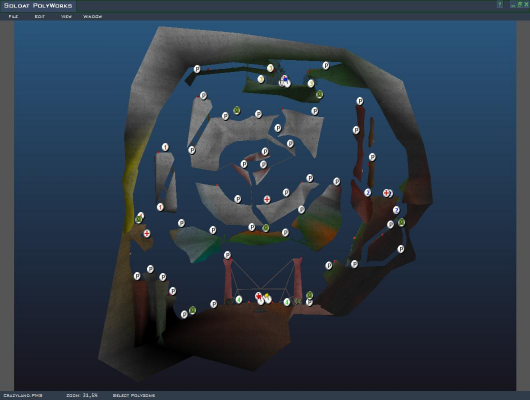Viewport: 530px width, 400px height.
Task: Select P spawn atop right red column
Action: point(360,101)
